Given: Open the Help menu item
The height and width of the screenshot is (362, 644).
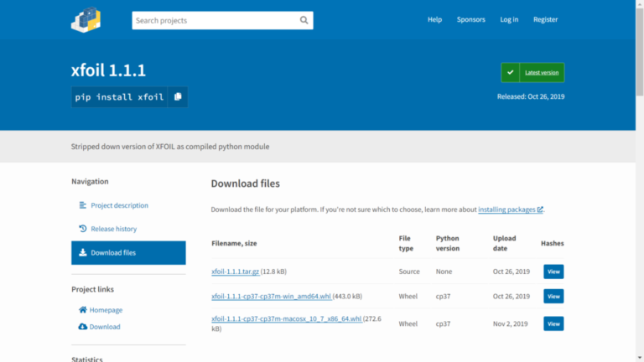Looking at the screenshot, I should (x=434, y=19).
